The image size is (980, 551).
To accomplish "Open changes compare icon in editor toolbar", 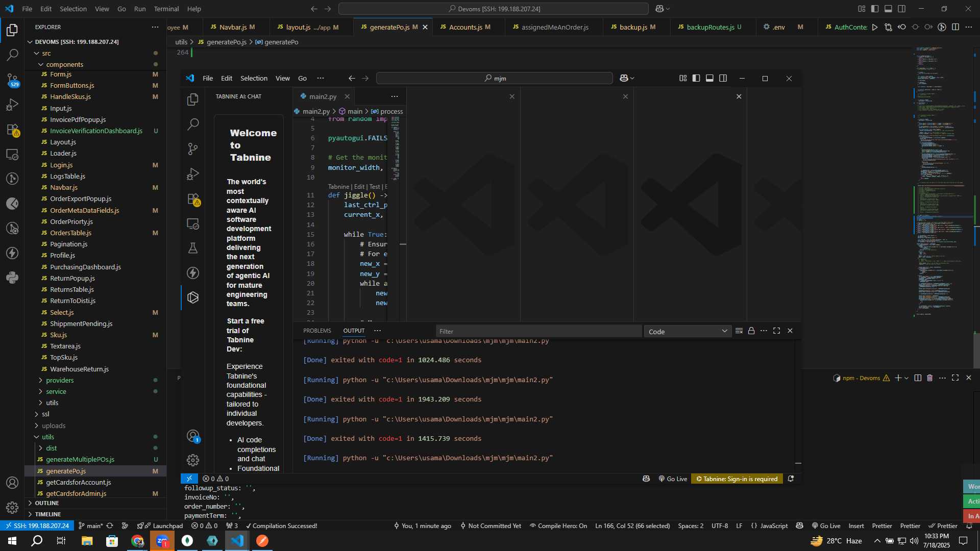I will [x=888, y=27].
